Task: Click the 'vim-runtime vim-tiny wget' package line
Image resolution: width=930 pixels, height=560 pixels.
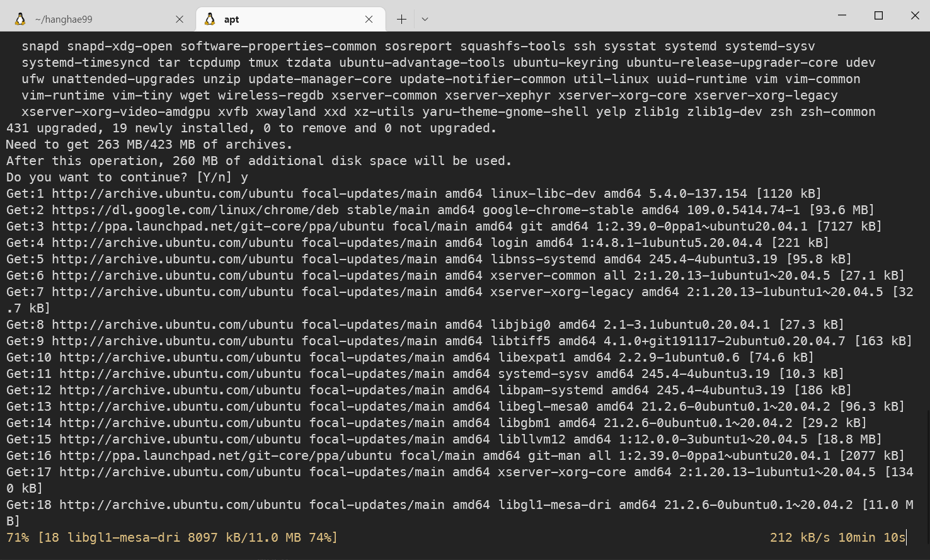Action: point(430,95)
